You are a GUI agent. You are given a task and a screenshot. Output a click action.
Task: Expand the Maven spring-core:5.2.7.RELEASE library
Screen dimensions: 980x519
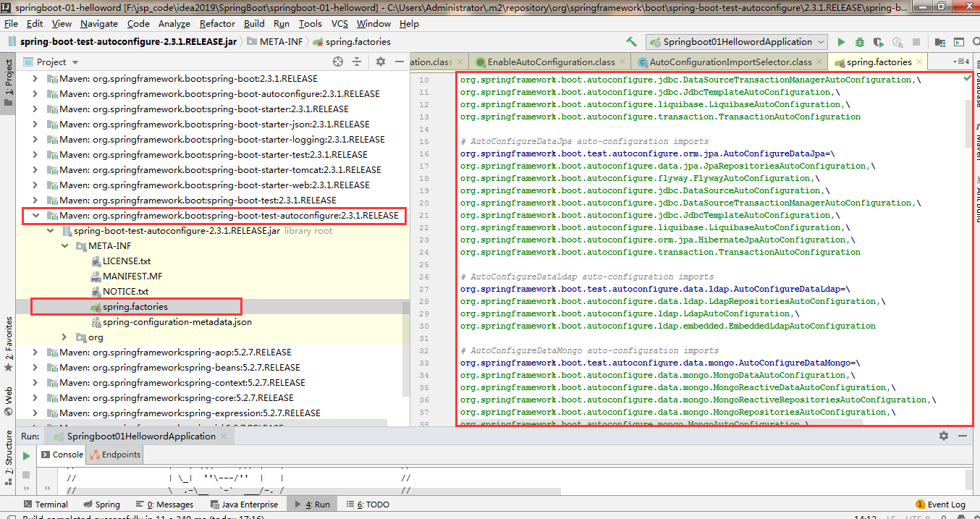point(36,398)
